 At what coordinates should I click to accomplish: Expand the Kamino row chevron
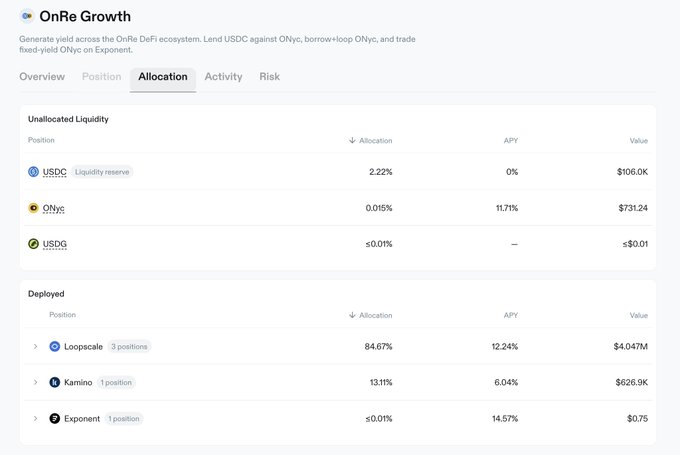[x=36, y=382]
